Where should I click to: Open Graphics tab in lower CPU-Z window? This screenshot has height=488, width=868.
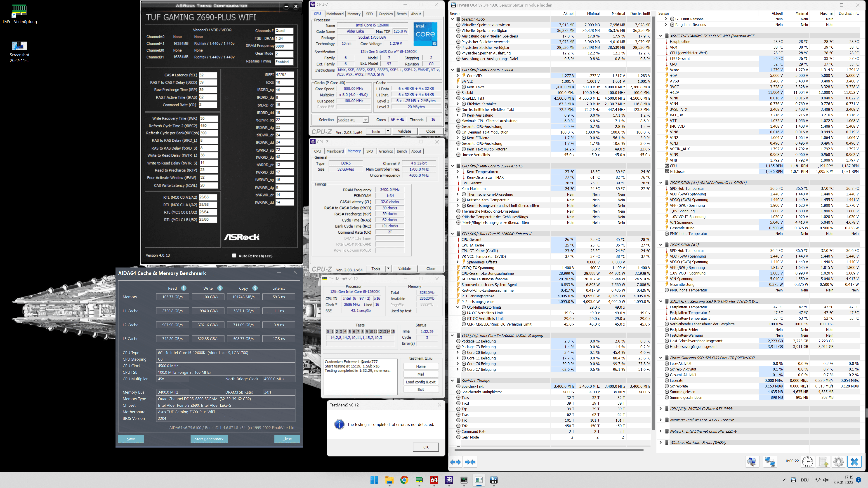click(x=386, y=151)
